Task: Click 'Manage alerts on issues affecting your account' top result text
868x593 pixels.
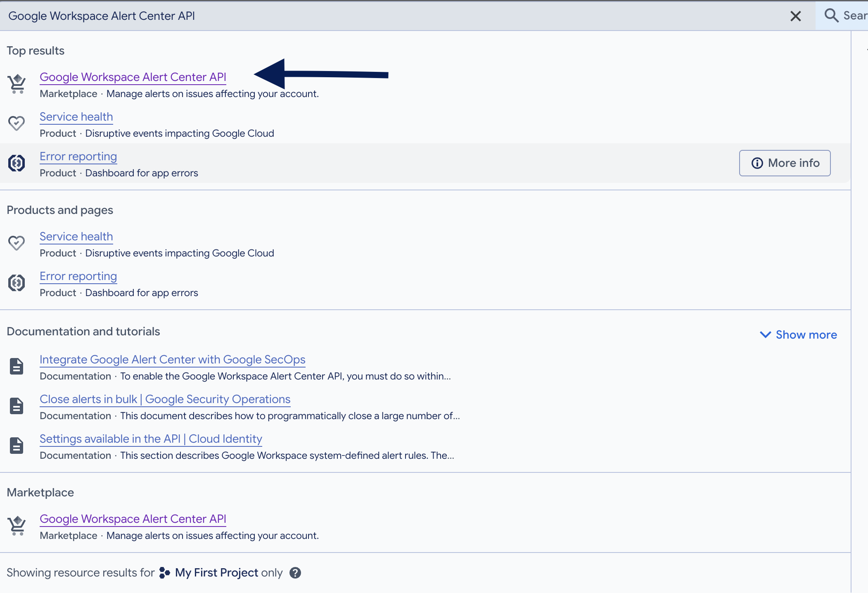Action: pos(213,94)
